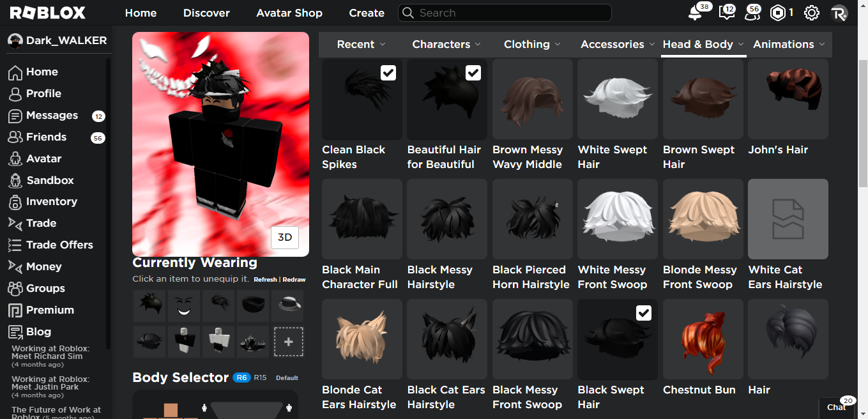Switch avatar preview to 3D
This screenshot has width=868, height=419.
[285, 238]
